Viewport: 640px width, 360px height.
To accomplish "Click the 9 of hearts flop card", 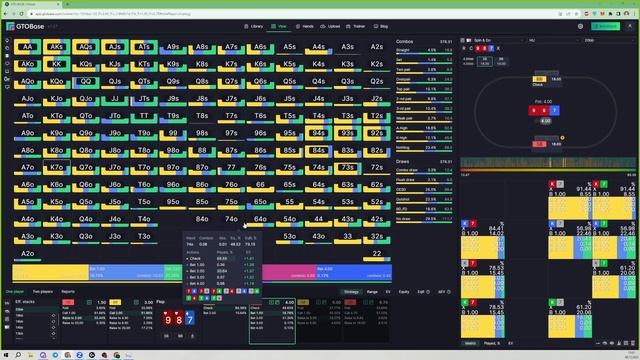I will click(x=168, y=319).
